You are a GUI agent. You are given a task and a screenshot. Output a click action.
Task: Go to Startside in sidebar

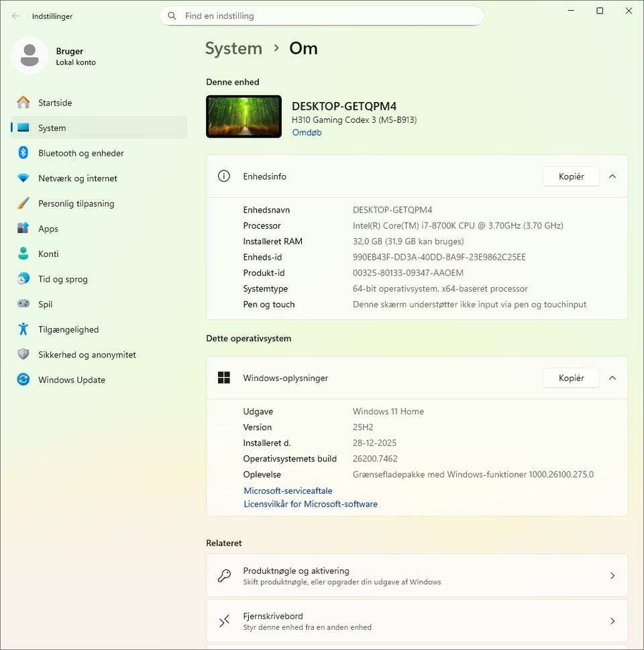[x=55, y=103]
